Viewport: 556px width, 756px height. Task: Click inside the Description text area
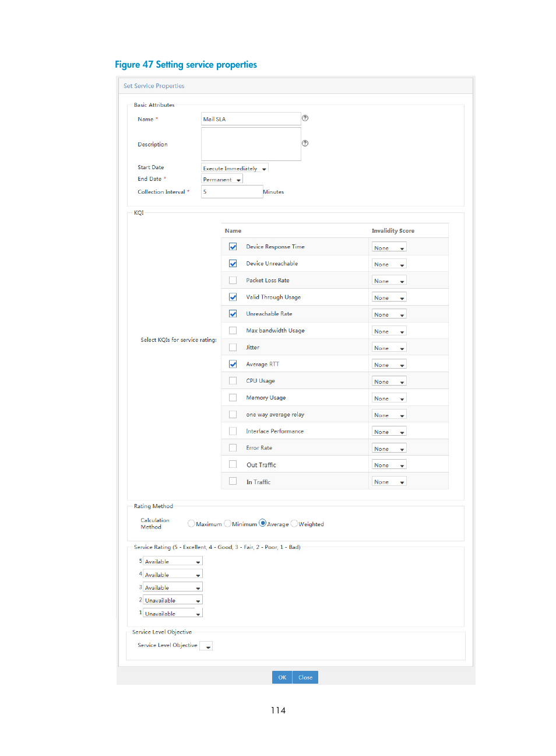point(251,144)
